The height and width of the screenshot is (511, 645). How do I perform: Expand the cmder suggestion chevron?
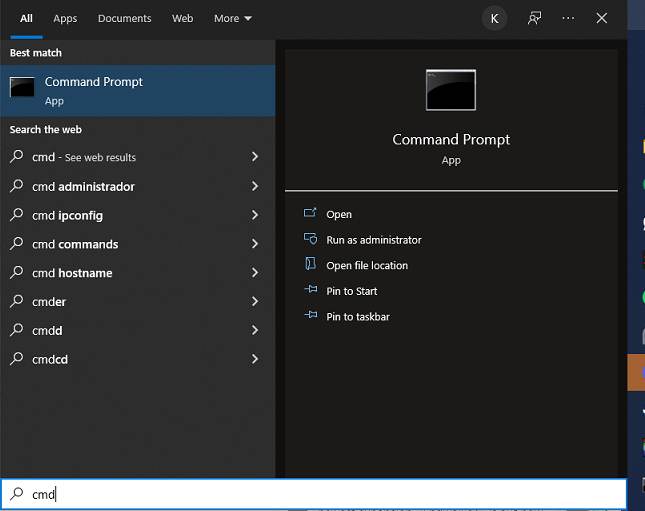point(255,301)
